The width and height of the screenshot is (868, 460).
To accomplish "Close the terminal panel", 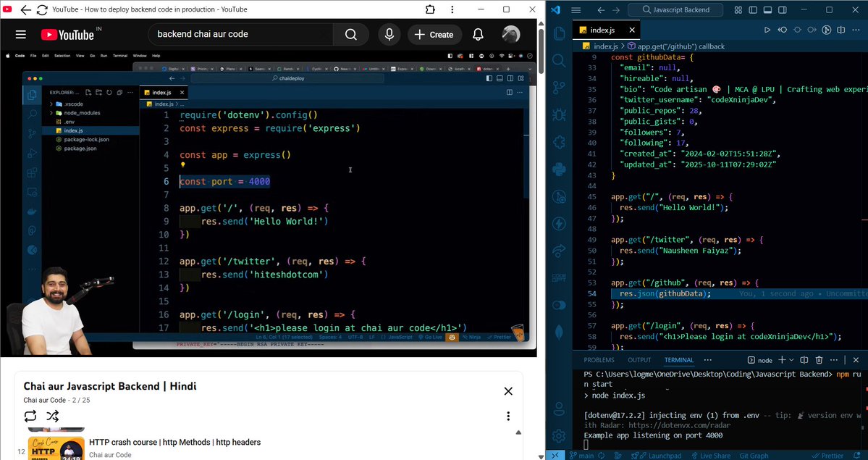I will tap(856, 360).
